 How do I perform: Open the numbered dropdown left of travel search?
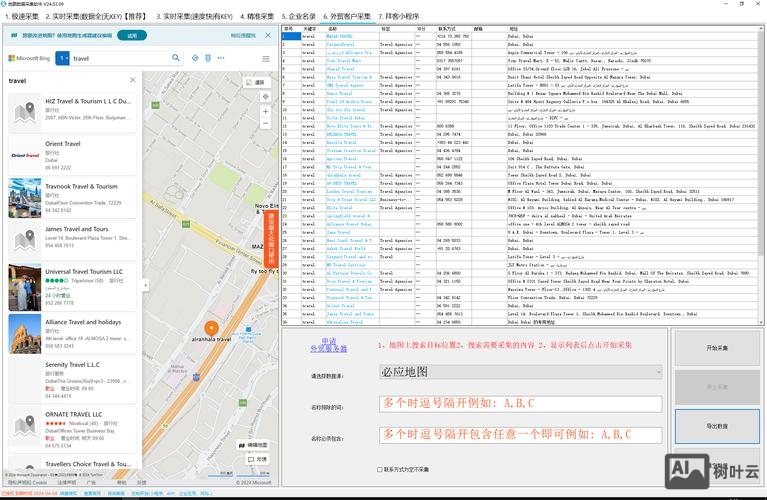point(62,58)
